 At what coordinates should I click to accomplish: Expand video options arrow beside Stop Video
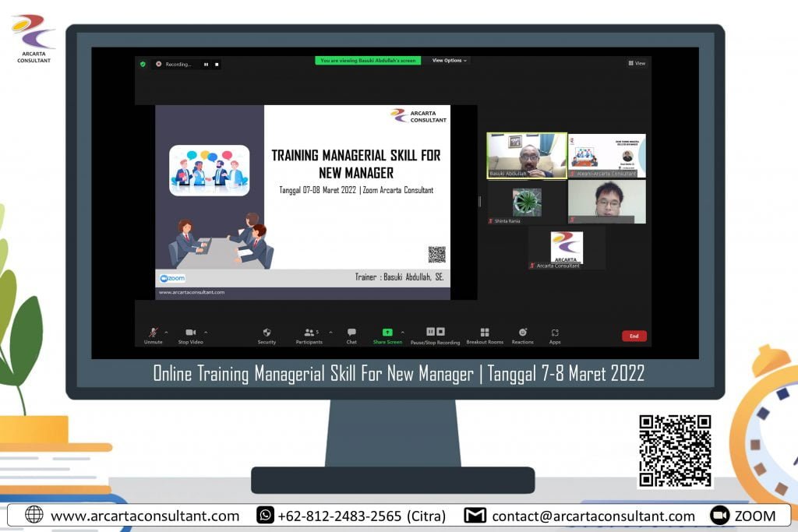point(206,332)
